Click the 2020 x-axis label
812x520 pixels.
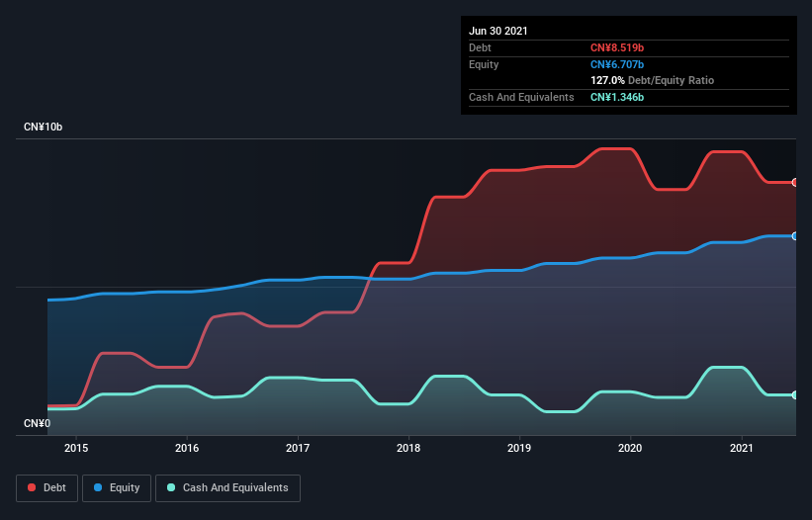630,448
